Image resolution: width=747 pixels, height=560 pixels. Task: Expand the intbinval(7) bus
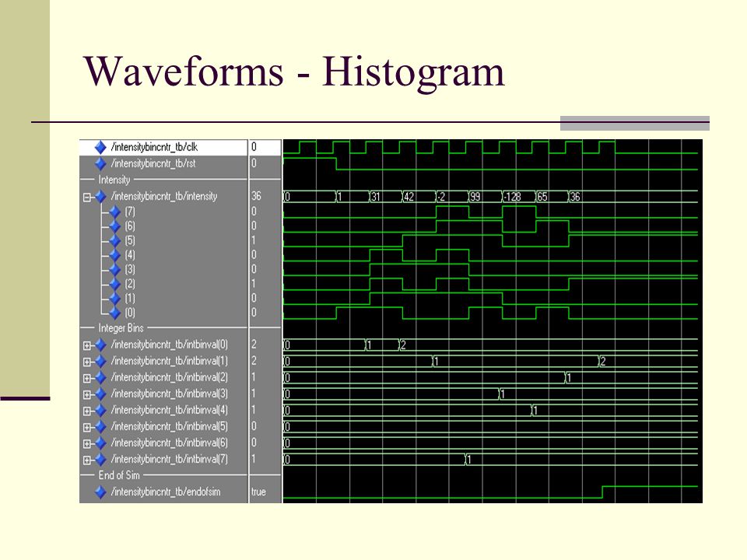point(86,460)
